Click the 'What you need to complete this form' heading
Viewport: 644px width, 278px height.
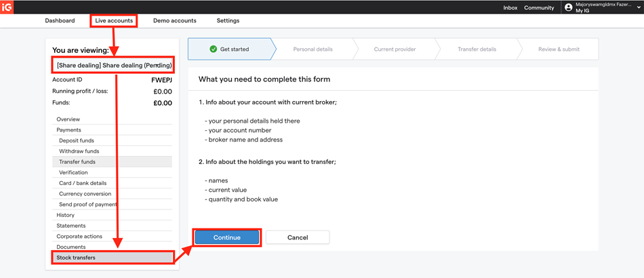[x=264, y=79]
